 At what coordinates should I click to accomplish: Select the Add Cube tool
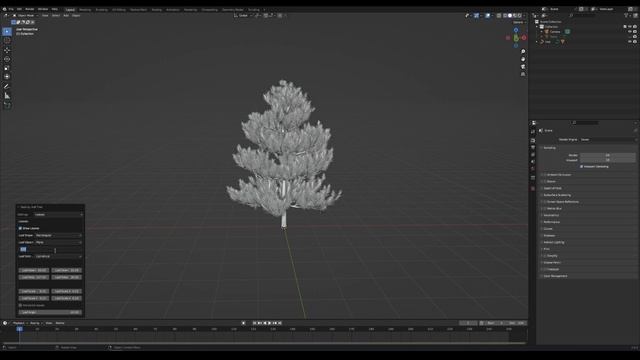coord(7,105)
